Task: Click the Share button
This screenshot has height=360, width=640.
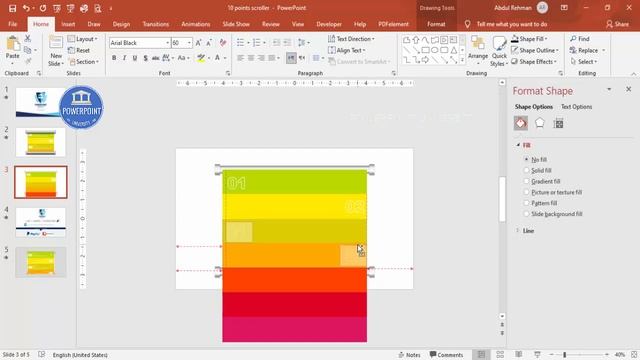Action: click(x=617, y=24)
